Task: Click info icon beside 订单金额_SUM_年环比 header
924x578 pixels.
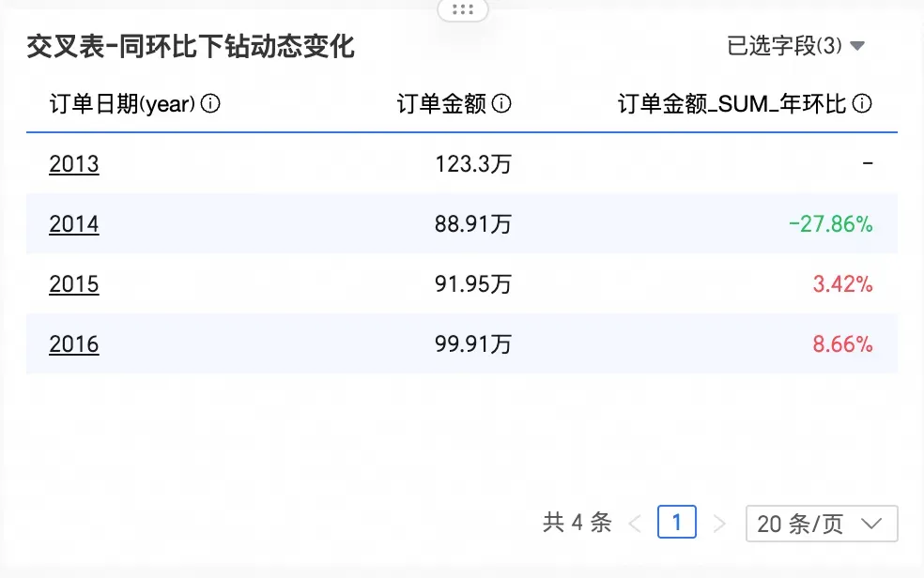Action: 862,103
